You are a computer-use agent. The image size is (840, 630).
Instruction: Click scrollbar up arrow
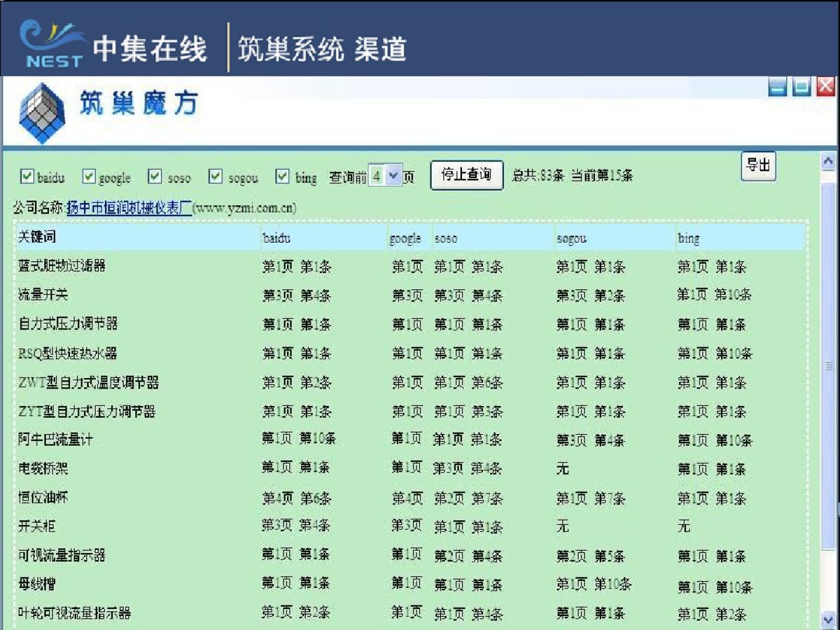[828, 162]
